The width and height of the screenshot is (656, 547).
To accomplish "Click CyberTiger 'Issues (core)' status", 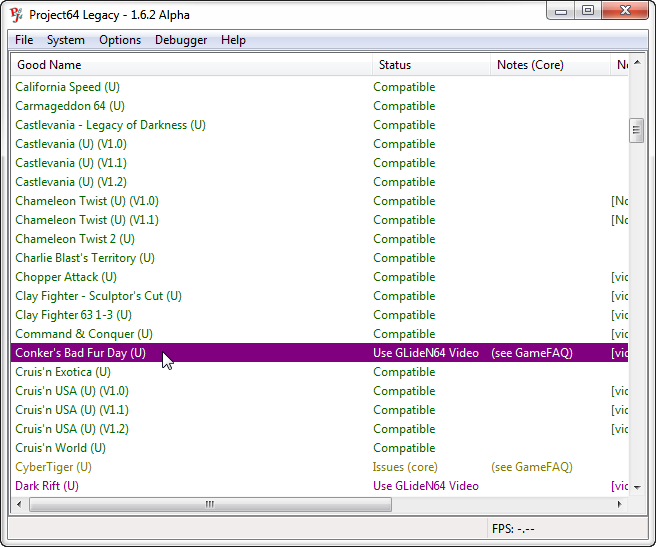I will click(x=405, y=467).
